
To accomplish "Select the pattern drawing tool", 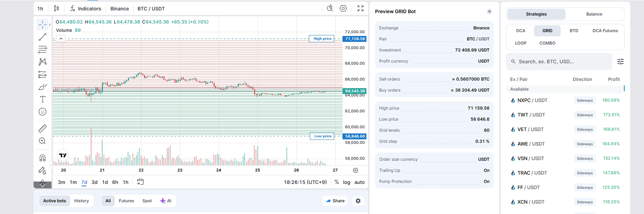I will 43,62.
